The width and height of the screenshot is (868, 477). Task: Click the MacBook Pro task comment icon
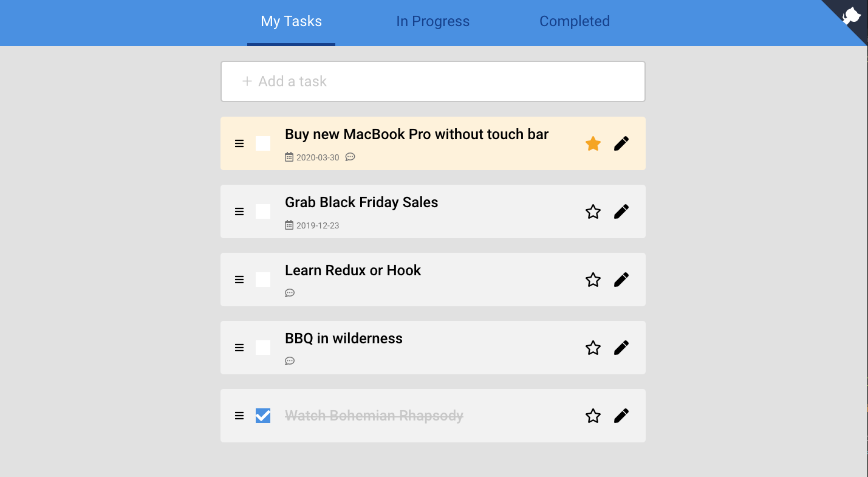point(350,157)
